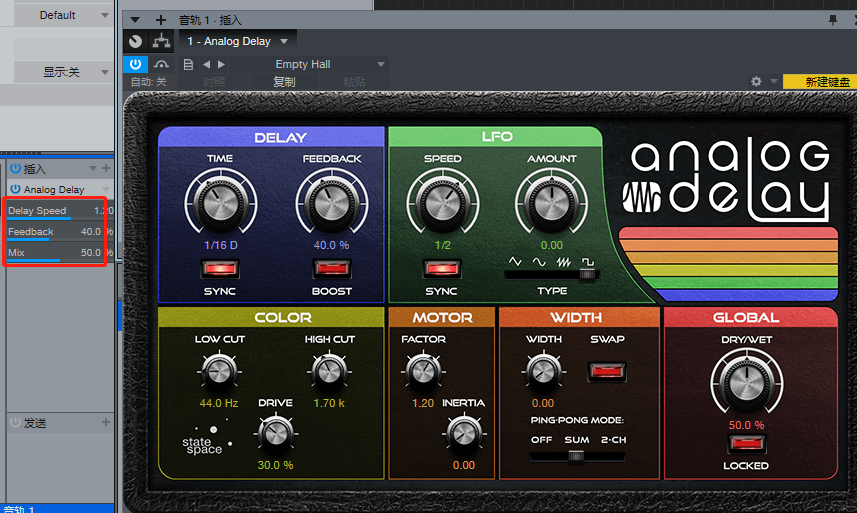Open the sidechain routing icon

tap(161, 41)
